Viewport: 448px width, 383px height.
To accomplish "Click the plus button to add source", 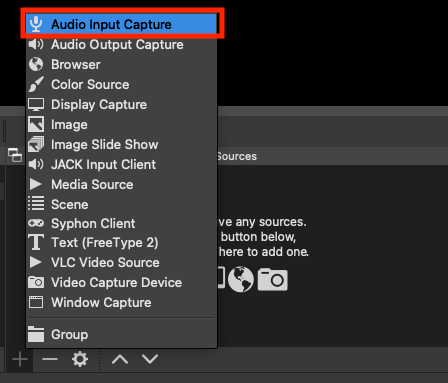I will (20, 359).
